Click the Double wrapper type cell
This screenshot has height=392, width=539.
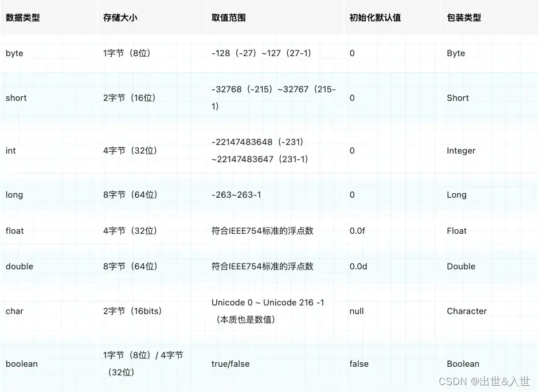pos(461,266)
